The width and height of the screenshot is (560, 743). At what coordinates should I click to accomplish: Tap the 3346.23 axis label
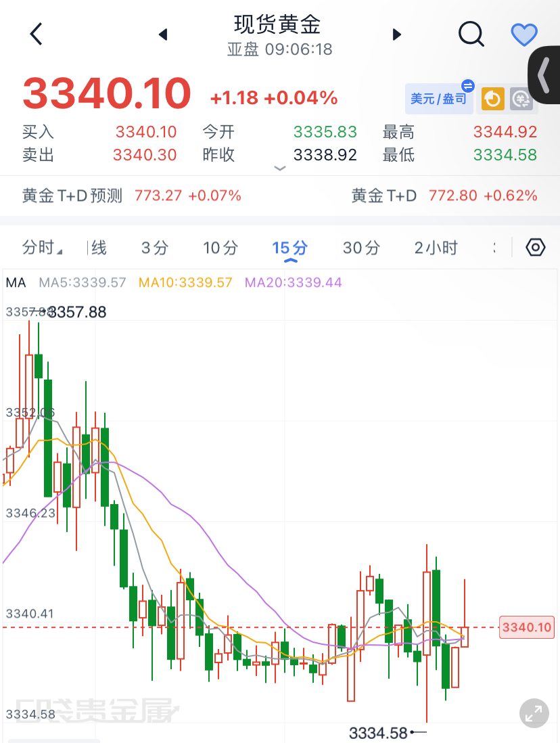[x=30, y=513]
